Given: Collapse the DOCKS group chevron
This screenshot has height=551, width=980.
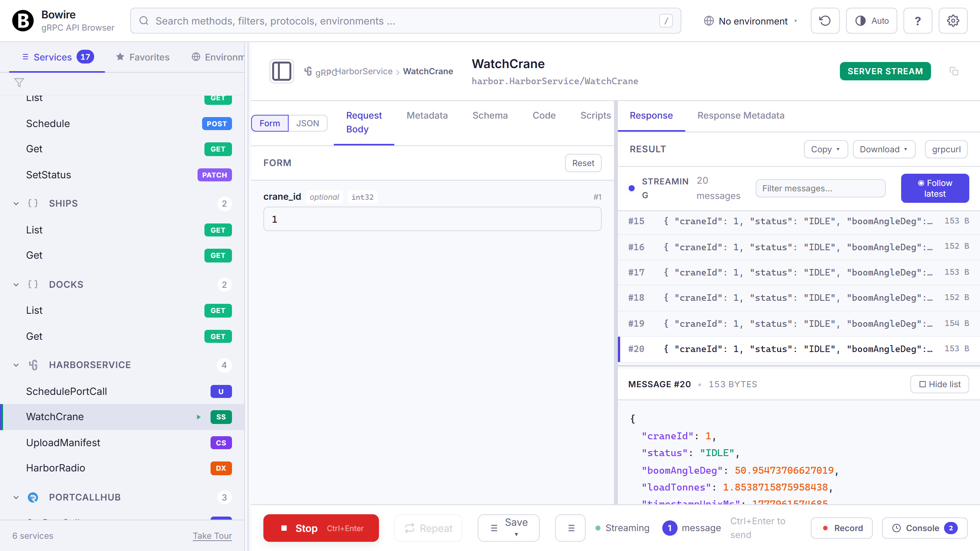Looking at the screenshot, I should pos(16,285).
